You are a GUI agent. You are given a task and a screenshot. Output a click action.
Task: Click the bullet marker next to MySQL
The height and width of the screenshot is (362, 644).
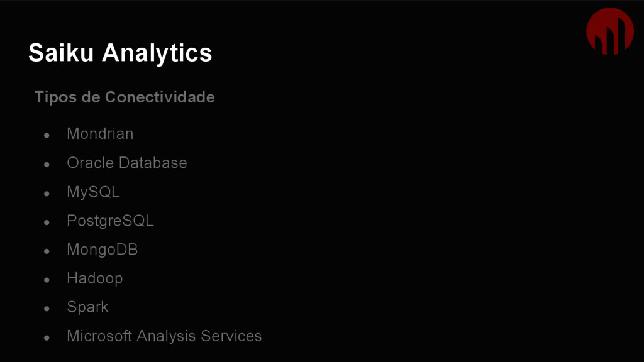47,194
